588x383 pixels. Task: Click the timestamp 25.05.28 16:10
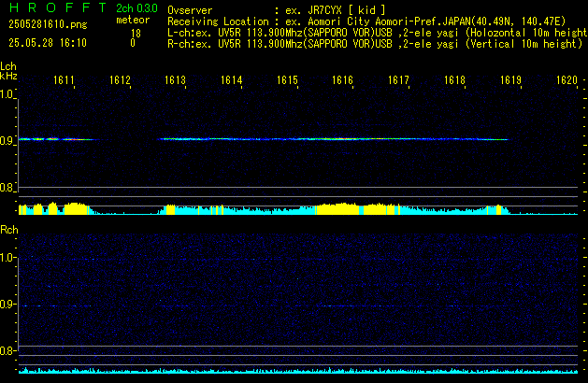click(48, 43)
